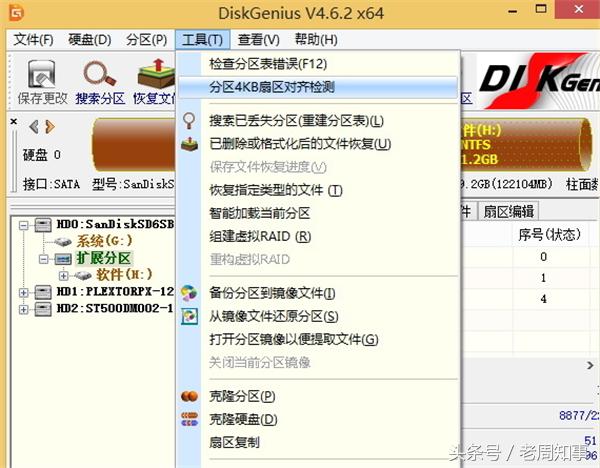Image resolution: width=600 pixels, height=468 pixels.
Task: Click the icon of 克隆分区
Action: point(189,396)
